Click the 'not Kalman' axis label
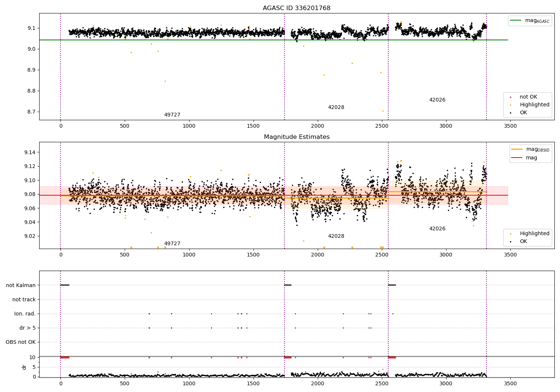The width and height of the screenshot is (560, 392). [21, 285]
